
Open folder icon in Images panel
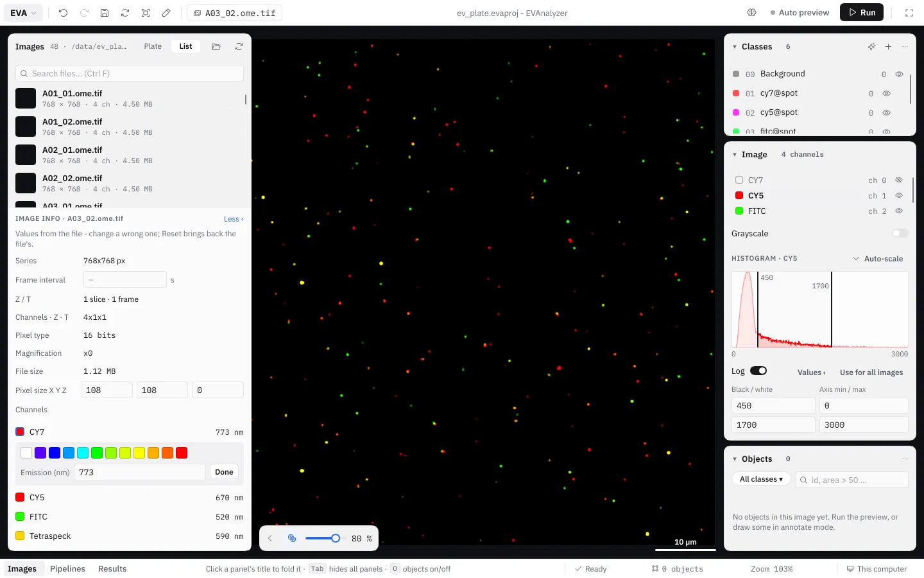[216, 47]
